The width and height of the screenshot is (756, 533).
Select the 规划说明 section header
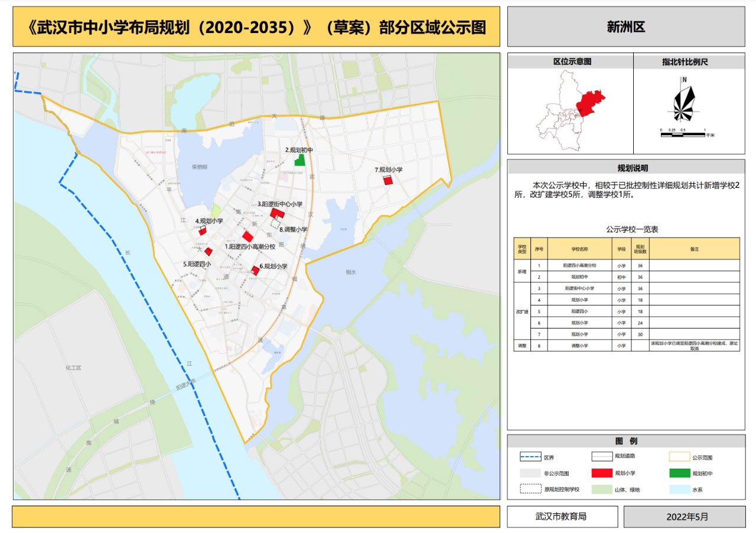pos(626,168)
